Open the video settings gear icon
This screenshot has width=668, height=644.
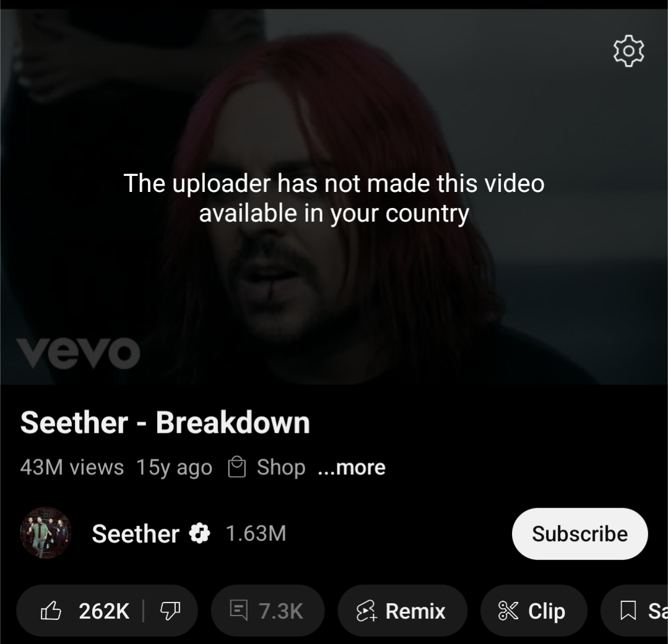[x=628, y=51]
